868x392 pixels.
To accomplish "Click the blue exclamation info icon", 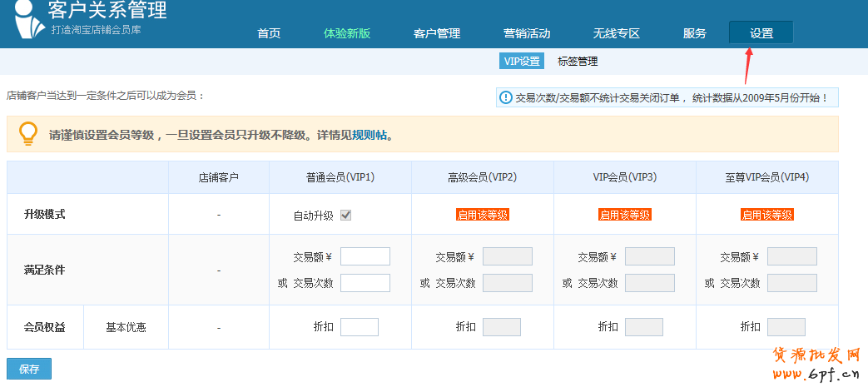I will click(506, 98).
